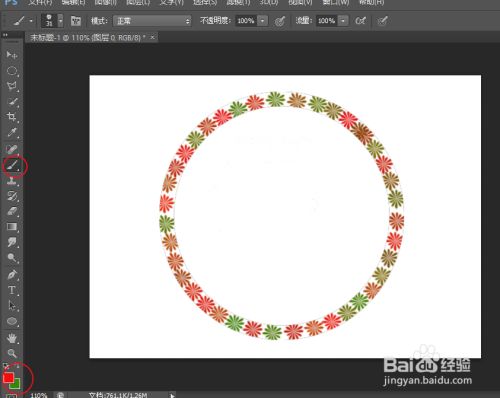Select the Eraser tool
Image resolution: width=500 pixels, height=398 pixels.
(12, 211)
